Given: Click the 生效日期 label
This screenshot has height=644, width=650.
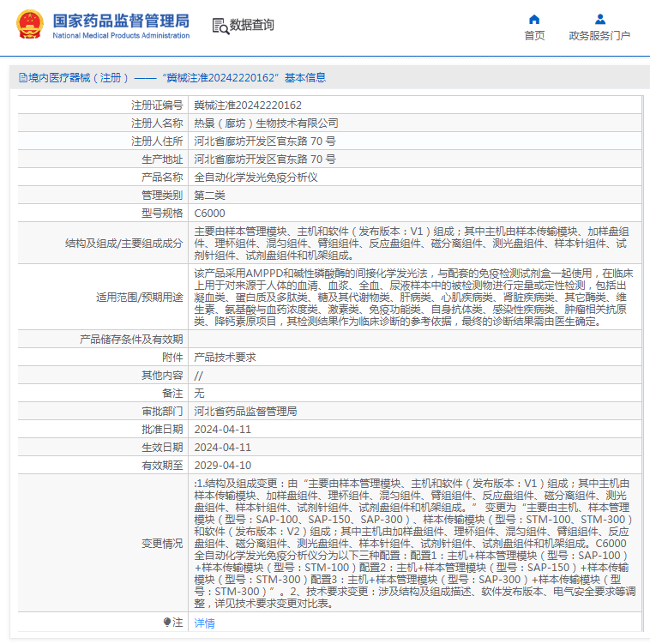Looking at the screenshot, I should (x=162, y=448).
